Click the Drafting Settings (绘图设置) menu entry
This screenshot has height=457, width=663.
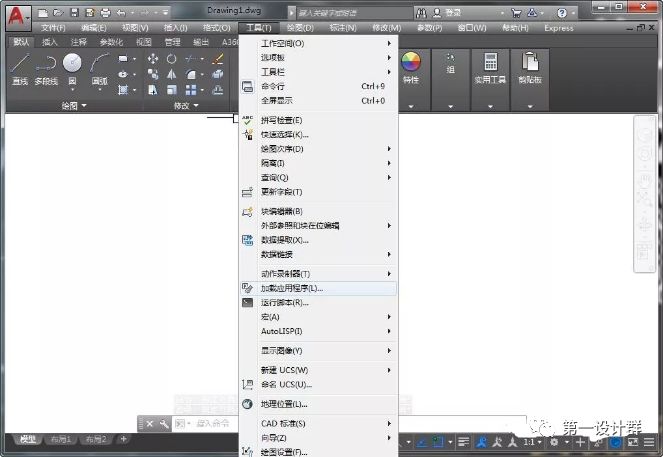pyautogui.click(x=318, y=452)
